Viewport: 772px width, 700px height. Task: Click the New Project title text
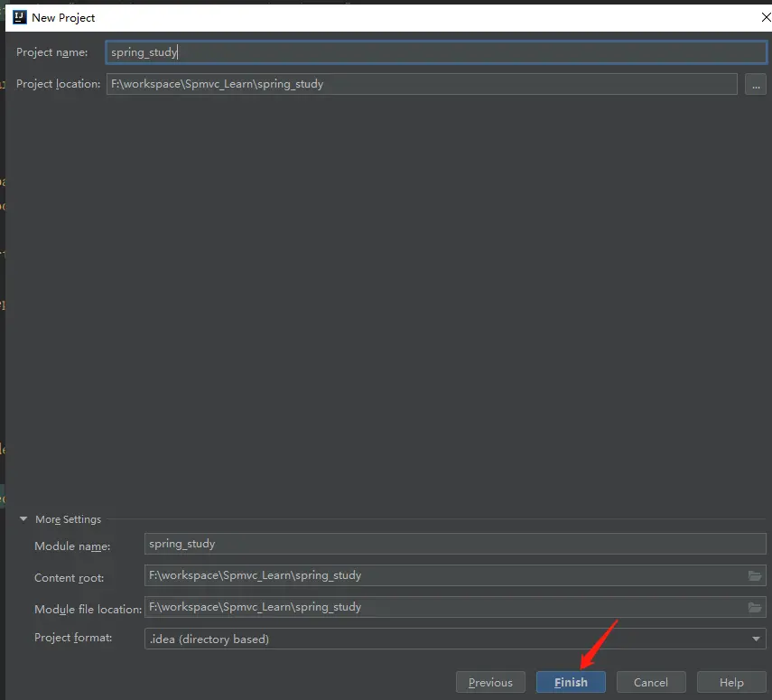[63, 18]
